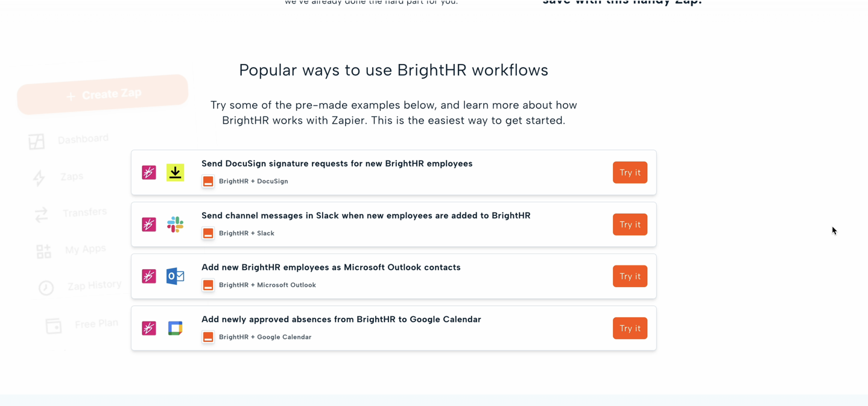
Task: Click the Slack workflow card
Action: tap(393, 224)
